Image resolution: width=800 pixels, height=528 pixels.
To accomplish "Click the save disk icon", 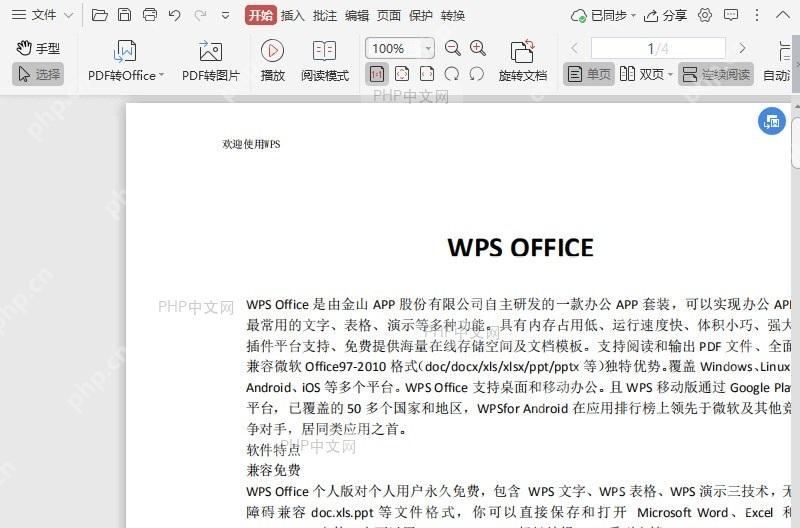I will point(124,15).
